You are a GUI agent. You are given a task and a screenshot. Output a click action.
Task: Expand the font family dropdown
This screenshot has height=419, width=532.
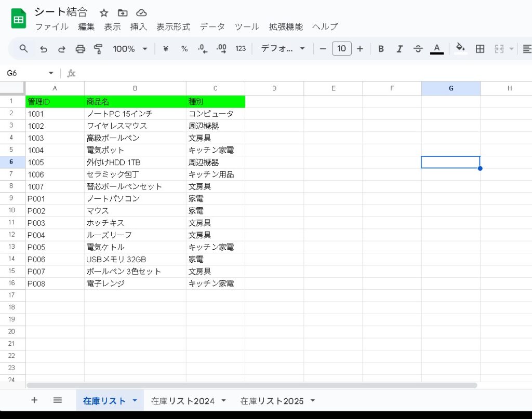(283, 49)
